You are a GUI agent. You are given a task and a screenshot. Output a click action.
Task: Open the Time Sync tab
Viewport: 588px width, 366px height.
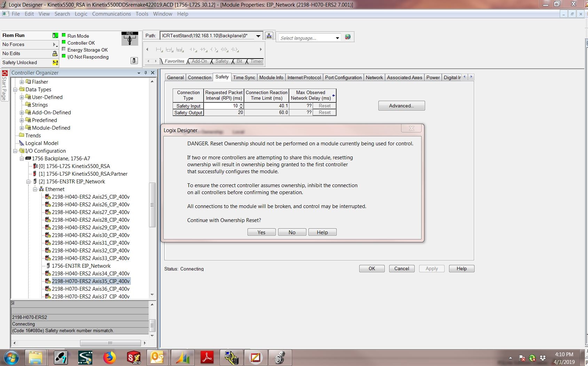click(x=244, y=77)
